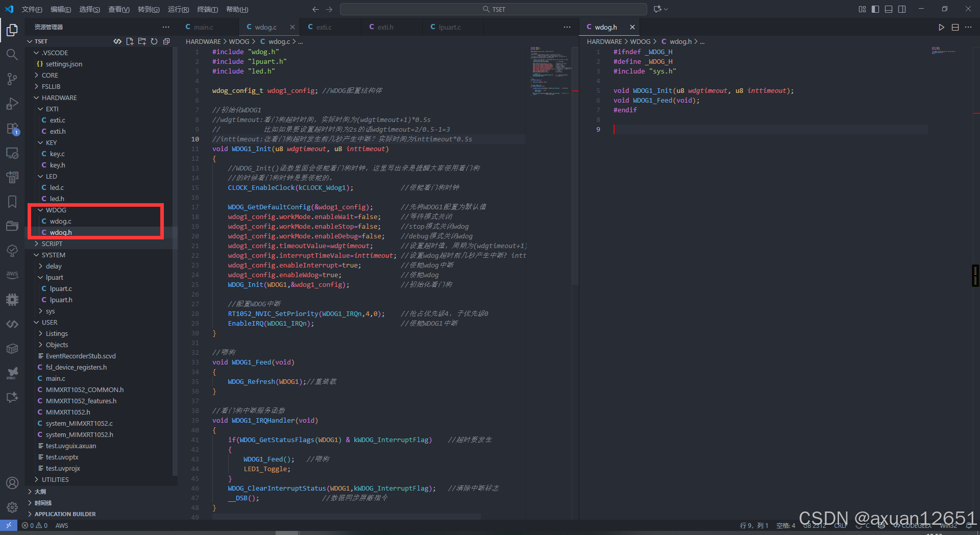
Task: Open system_MIMXRT1052.c in explorer
Action: (x=79, y=423)
